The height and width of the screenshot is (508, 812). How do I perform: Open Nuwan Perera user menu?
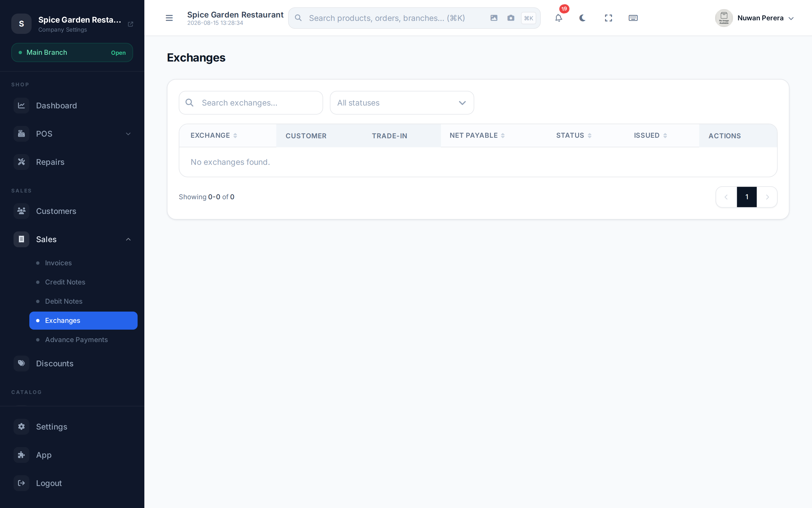(x=755, y=18)
